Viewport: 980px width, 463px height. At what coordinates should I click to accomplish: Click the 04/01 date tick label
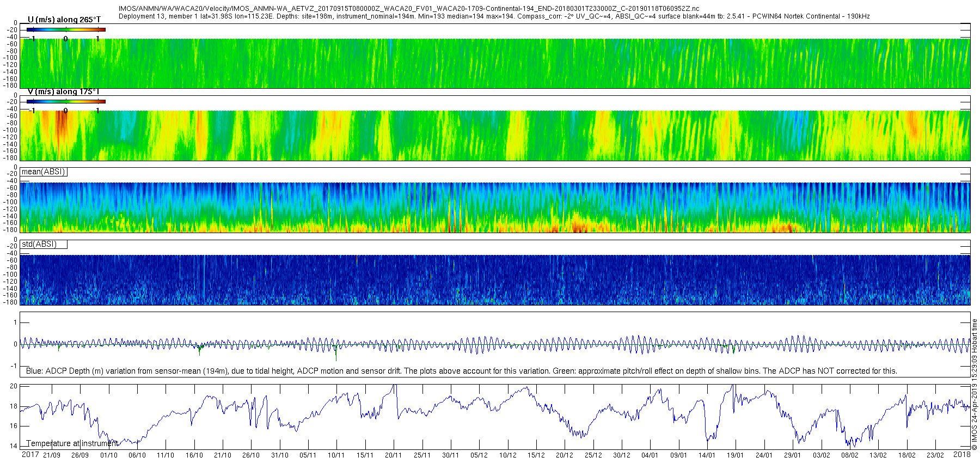click(x=650, y=455)
